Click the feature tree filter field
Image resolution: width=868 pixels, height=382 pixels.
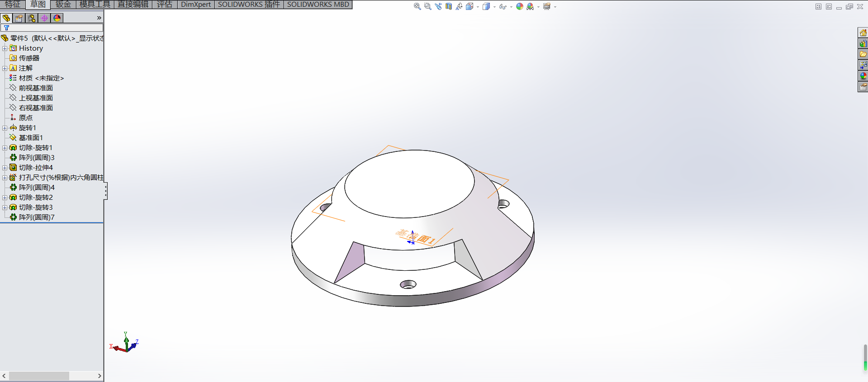54,28
